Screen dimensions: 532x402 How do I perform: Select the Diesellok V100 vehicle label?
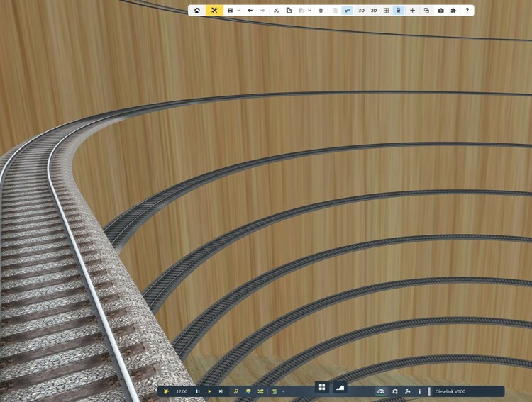[450, 391]
